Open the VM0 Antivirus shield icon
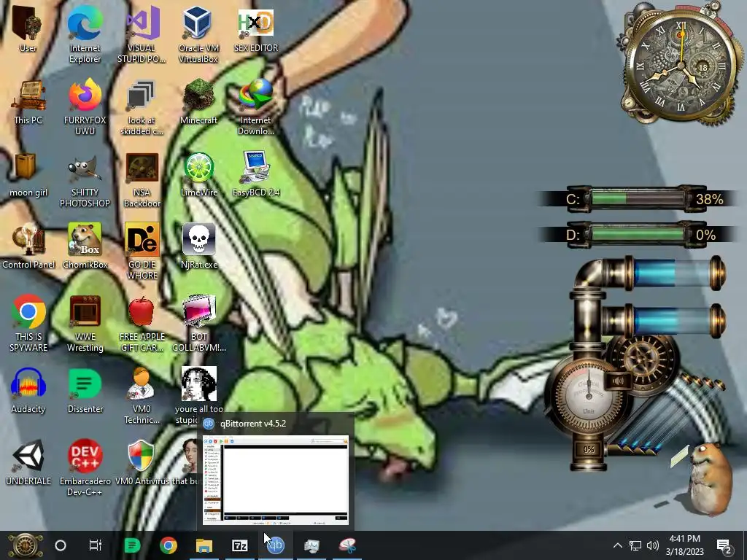This screenshot has width=747, height=560. (142, 463)
